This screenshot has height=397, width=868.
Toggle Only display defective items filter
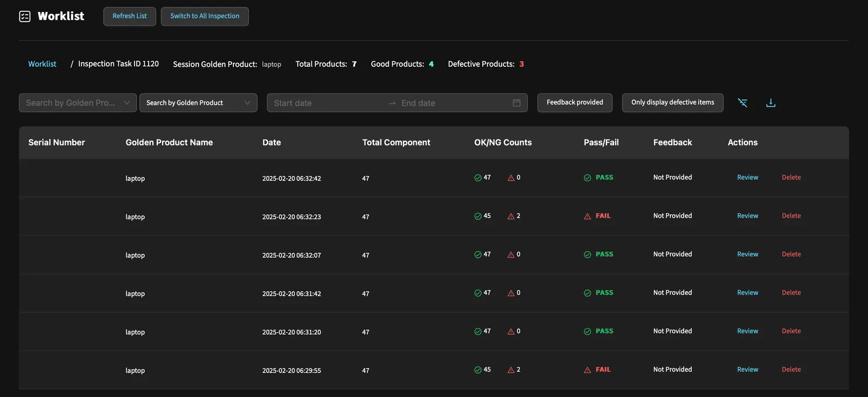click(x=673, y=103)
